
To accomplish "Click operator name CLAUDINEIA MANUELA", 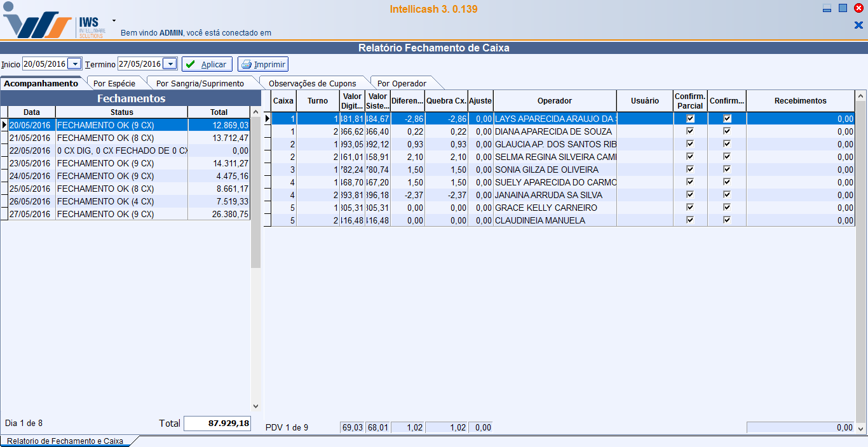I will [x=540, y=220].
